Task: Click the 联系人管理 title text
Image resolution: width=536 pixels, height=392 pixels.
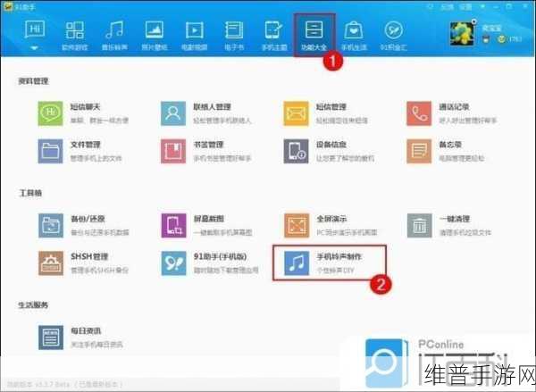Action: 213,107
